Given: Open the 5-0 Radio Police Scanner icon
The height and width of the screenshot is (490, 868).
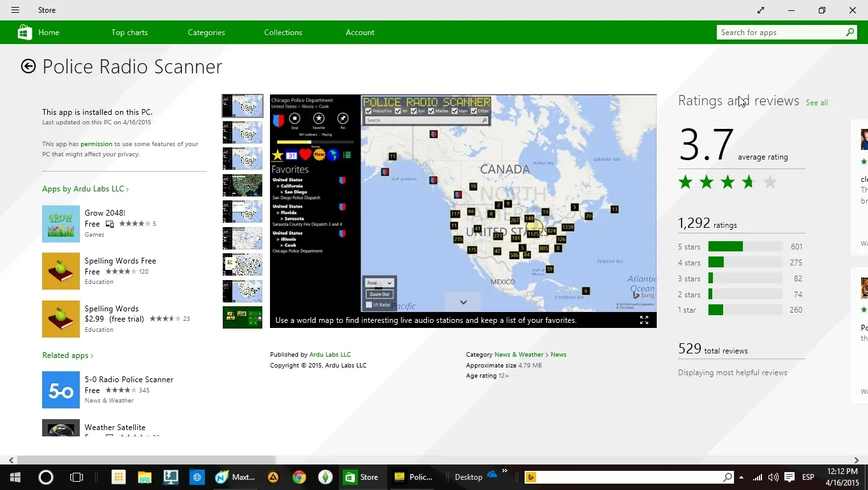Looking at the screenshot, I should click(x=61, y=390).
